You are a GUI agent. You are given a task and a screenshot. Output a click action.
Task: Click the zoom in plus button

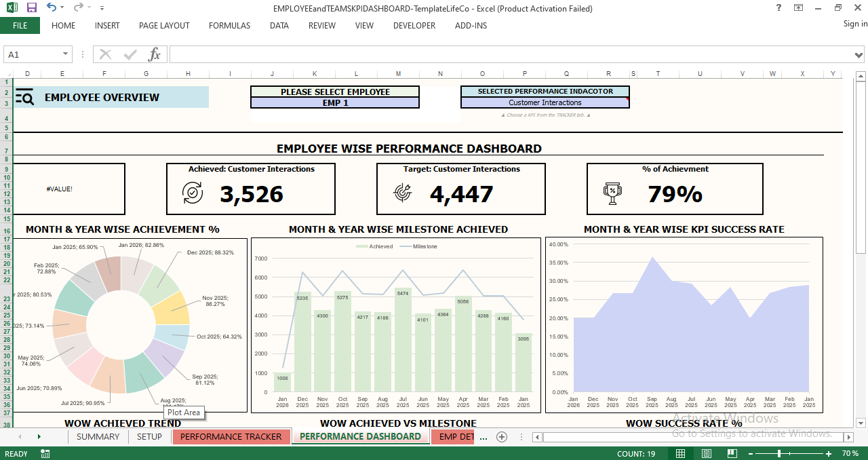pos(828,453)
